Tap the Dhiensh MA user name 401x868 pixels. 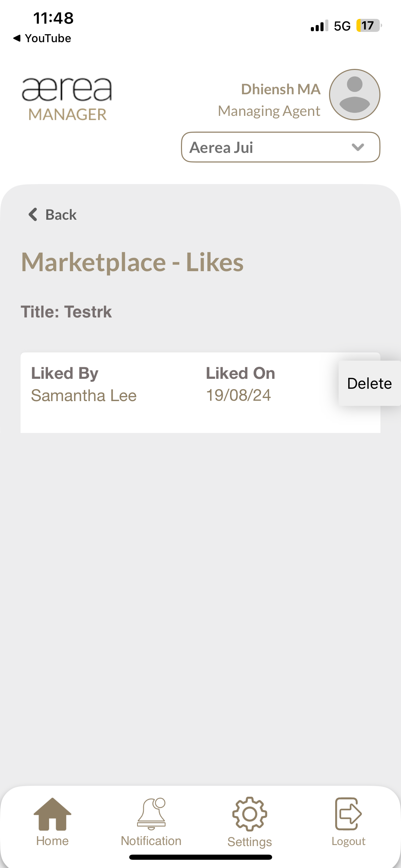click(281, 89)
